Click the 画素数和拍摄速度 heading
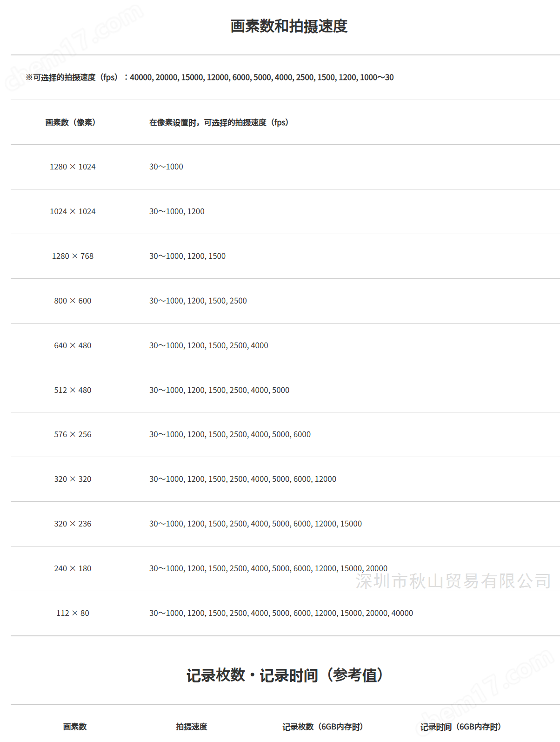This screenshot has height=742, width=560. (x=289, y=26)
